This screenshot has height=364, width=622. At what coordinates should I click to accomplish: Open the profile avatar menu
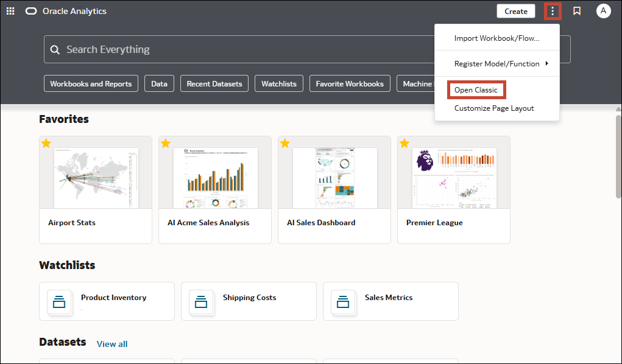(603, 10)
